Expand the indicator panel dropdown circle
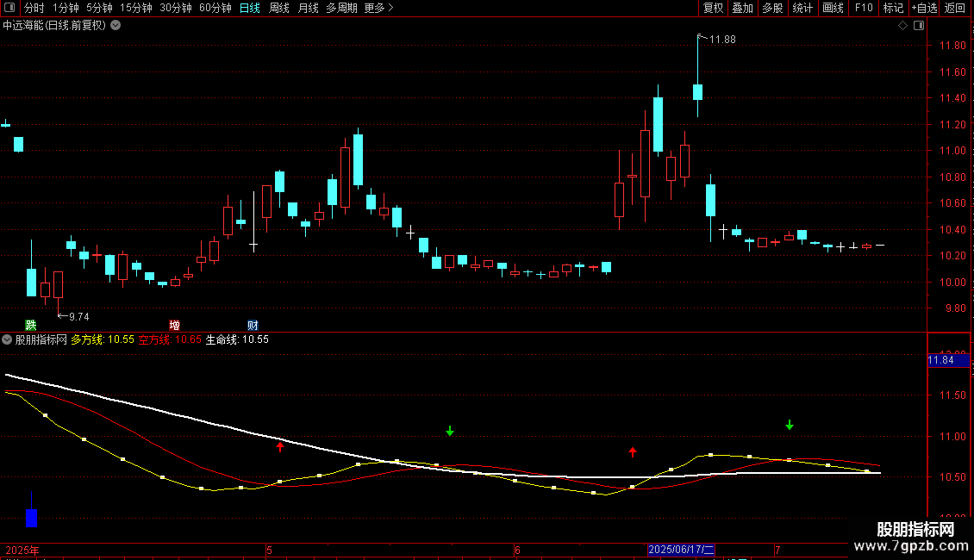Image resolution: width=974 pixels, height=560 pixels. point(7,339)
